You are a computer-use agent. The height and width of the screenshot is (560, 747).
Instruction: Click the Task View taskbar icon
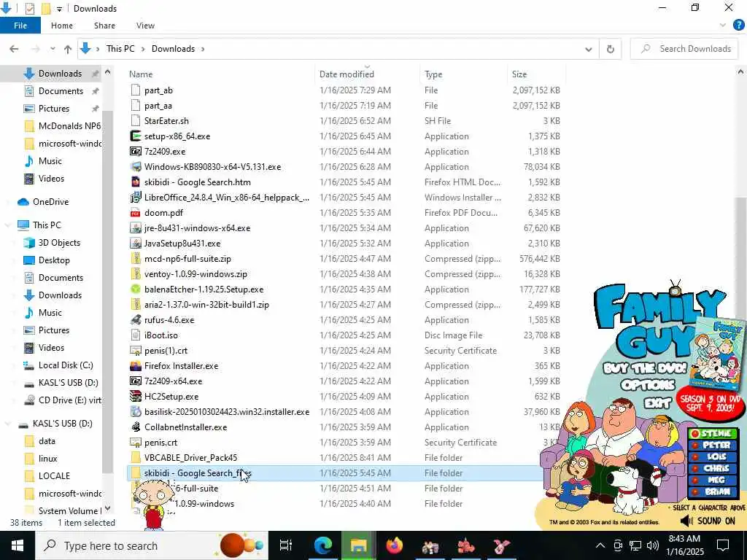285,545
